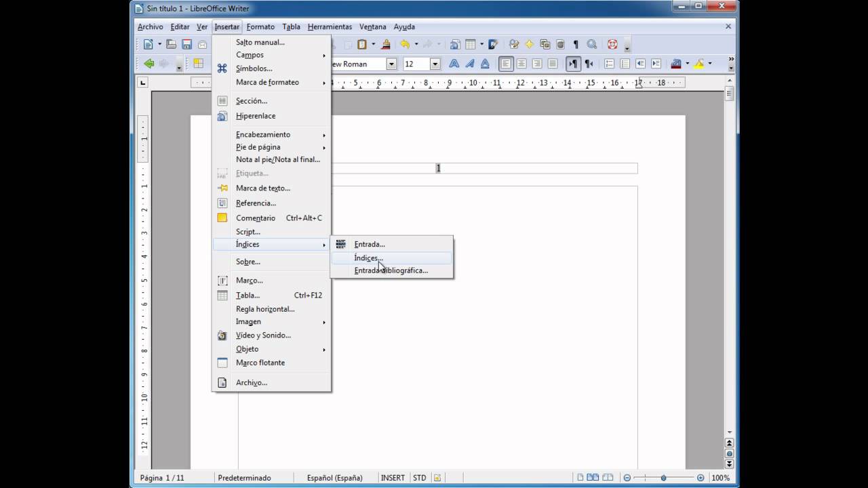Click the hyperlink toolbar icon
The height and width of the screenshot is (488, 868).
455,45
